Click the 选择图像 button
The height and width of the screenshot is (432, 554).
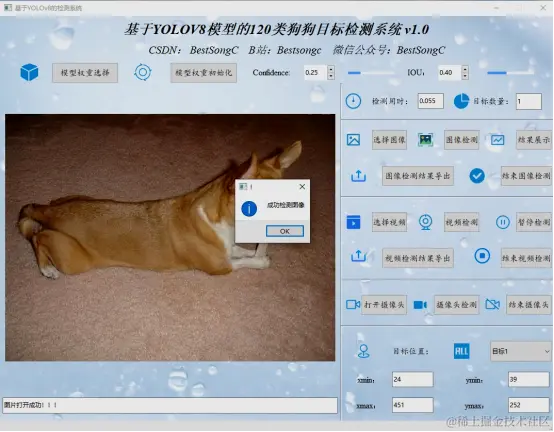pyautogui.click(x=389, y=140)
